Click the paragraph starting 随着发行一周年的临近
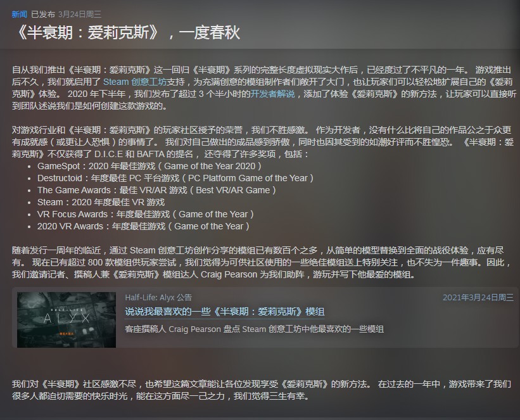520x420 pixels. 262,262
